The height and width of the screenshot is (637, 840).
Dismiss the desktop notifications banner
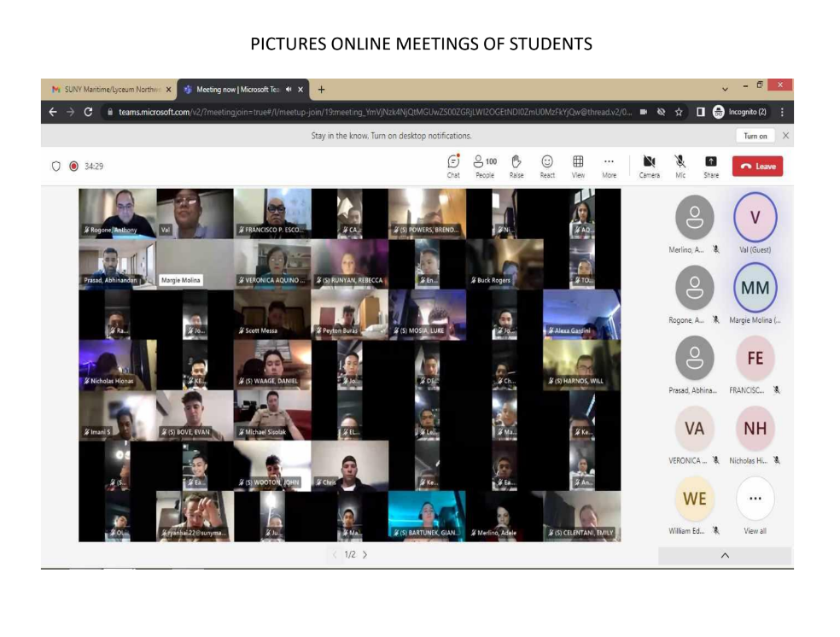[785, 136]
